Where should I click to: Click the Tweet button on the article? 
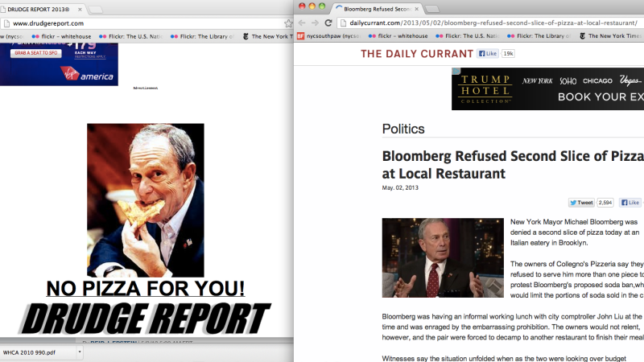tap(581, 203)
